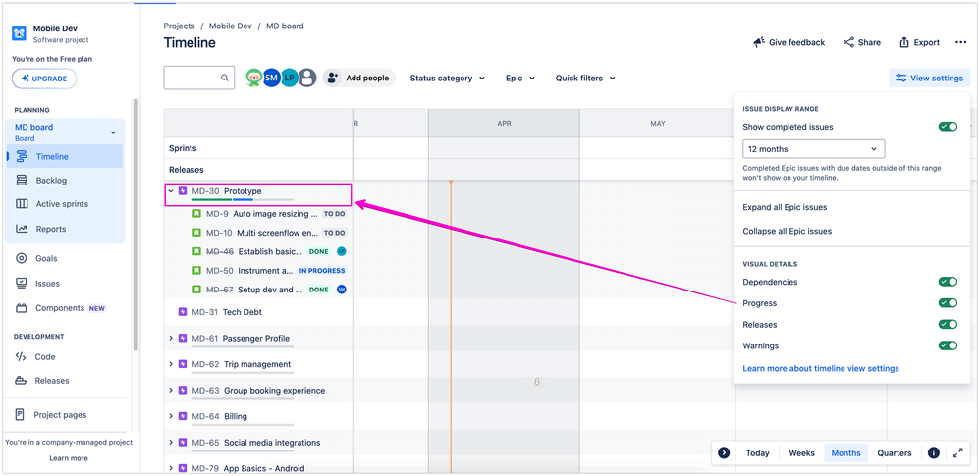Select the green avatar filter
Image resolution: width=980 pixels, height=476 pixels.
click(253, 78)
